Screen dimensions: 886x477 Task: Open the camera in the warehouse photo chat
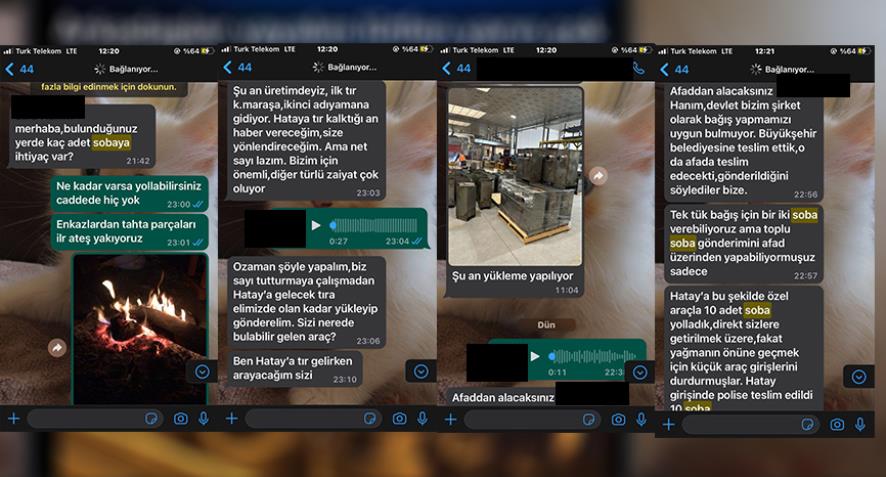tap(618, 419)
